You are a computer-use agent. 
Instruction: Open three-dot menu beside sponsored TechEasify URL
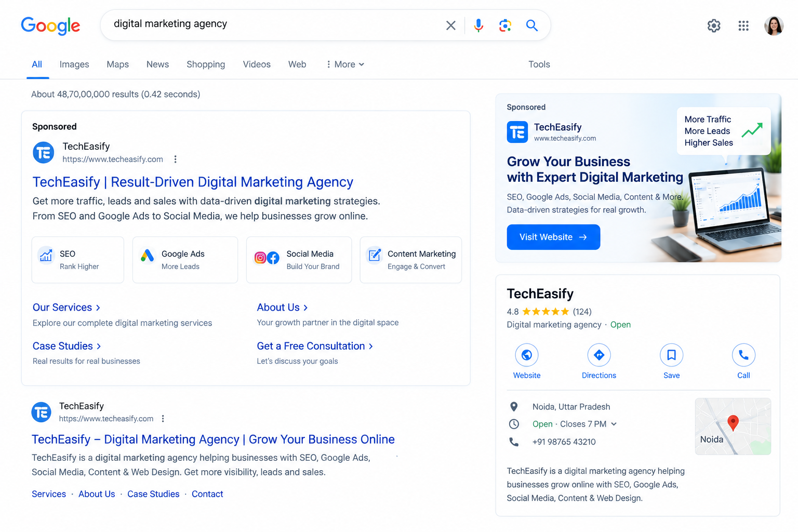click(176, 159)
